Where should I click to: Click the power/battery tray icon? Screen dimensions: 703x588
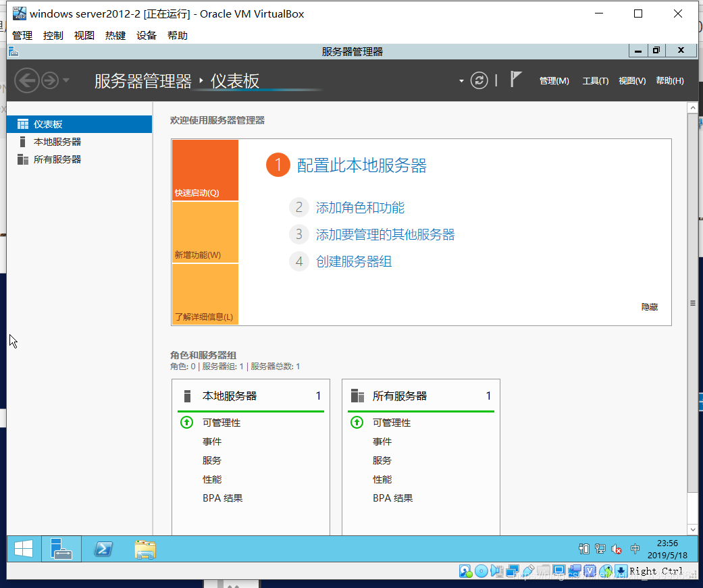[583, 549]
